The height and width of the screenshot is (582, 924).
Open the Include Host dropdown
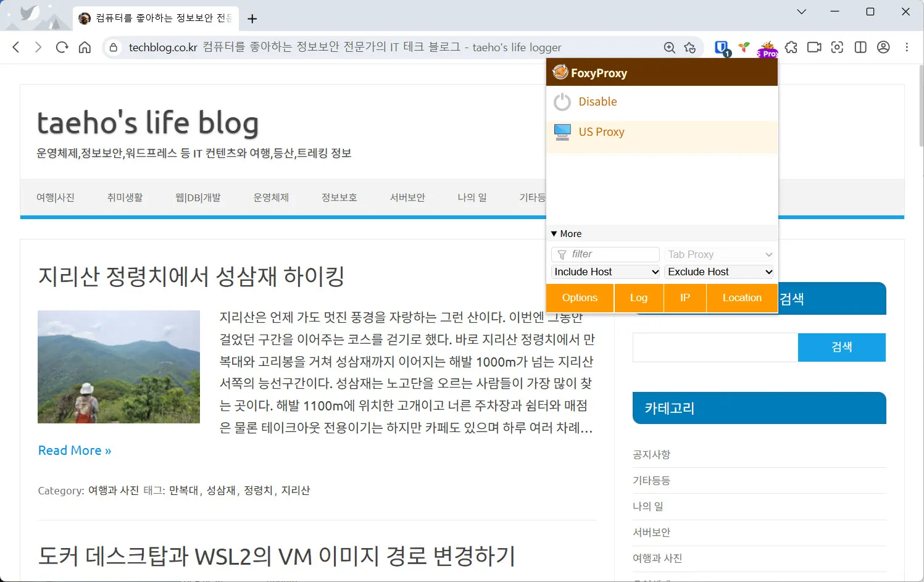[605, 272]
